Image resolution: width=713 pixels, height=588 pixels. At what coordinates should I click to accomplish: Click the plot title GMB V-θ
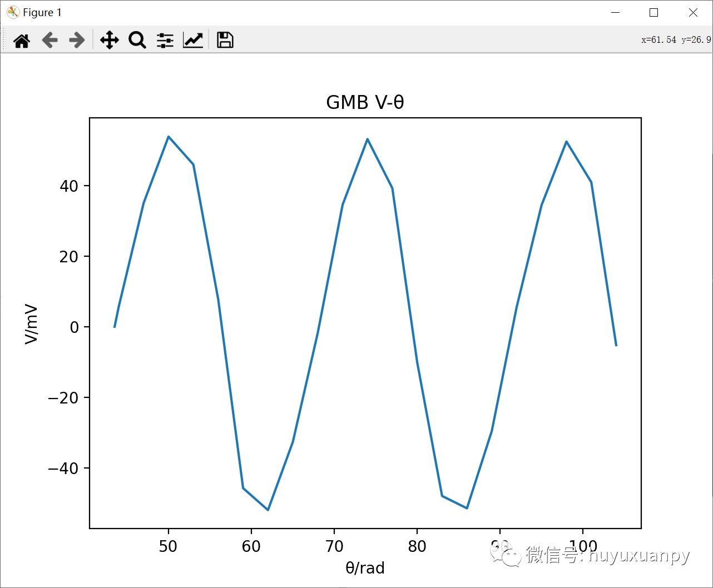pos(365,103)
